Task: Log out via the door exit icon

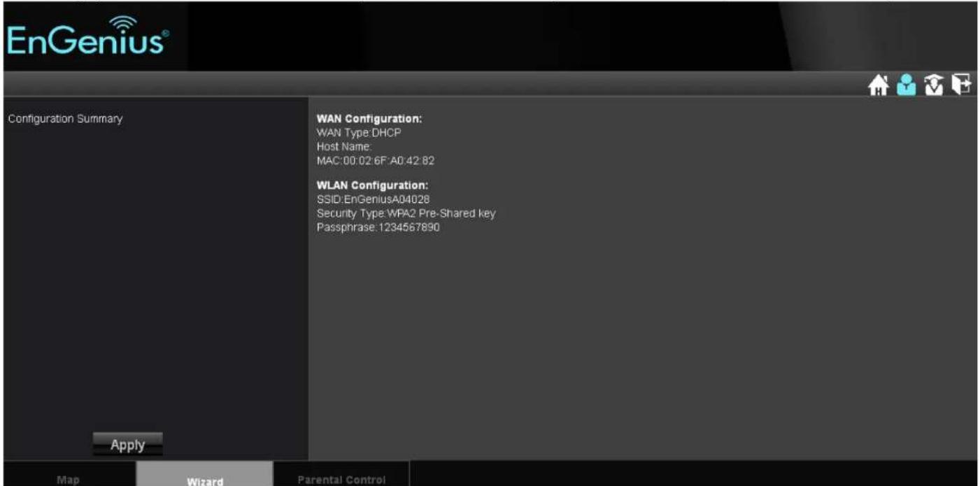Action: (963, 85)
